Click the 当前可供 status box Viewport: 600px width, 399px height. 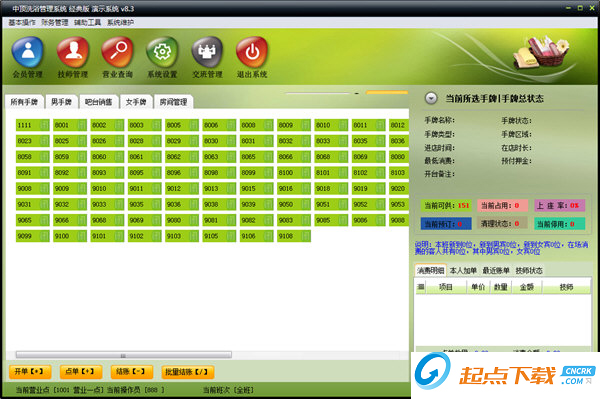click(446, 205)
